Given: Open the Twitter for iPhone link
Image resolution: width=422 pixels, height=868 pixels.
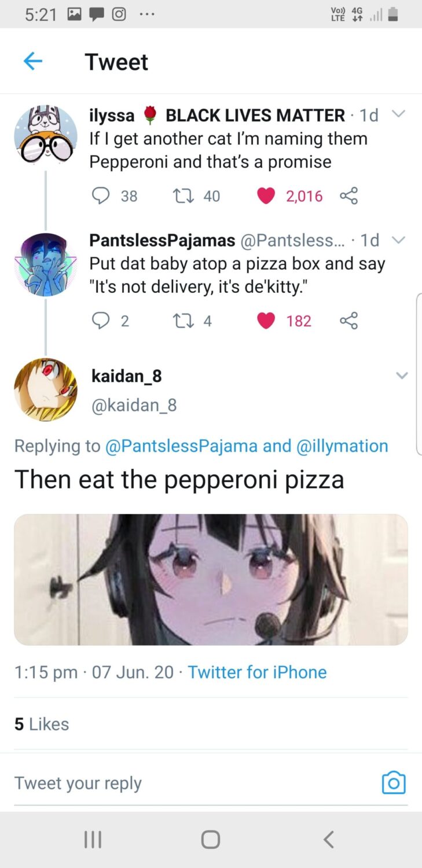Looking at the screenshot, I should tap(257, 672).
